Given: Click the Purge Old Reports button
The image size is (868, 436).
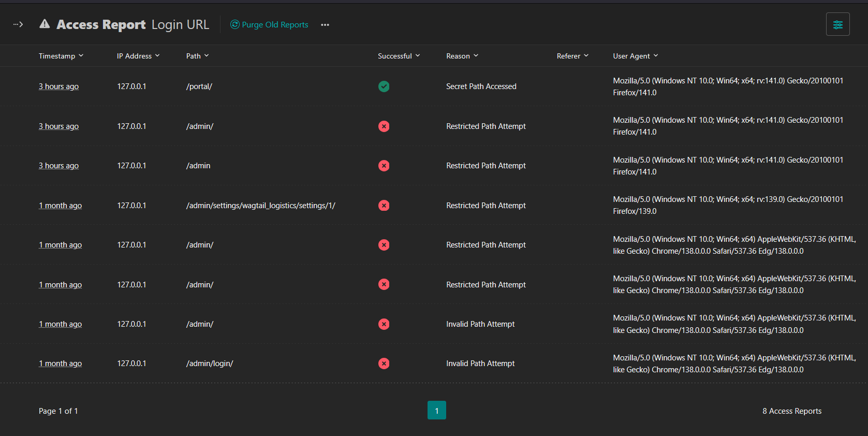Looking at the screenshot, I should [269, 24].
